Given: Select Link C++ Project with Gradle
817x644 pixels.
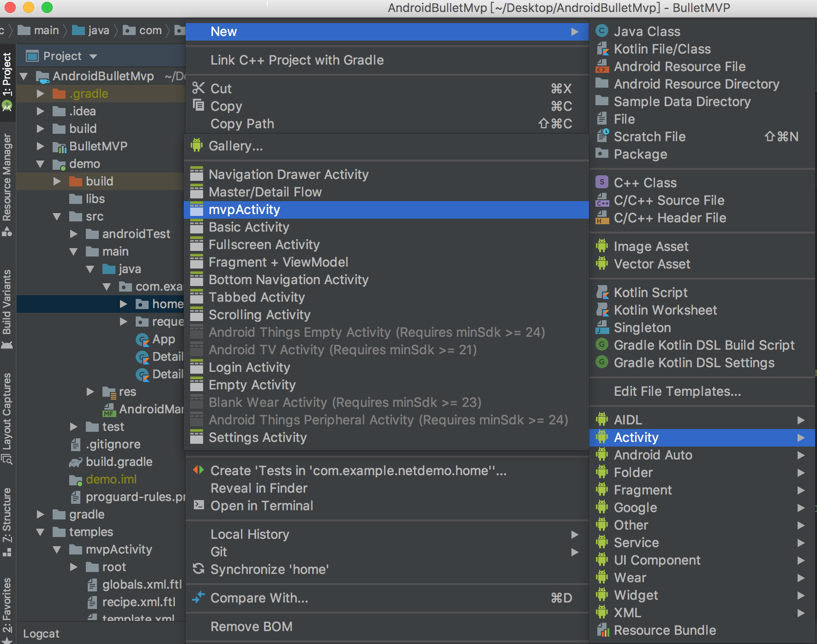Looking at the screenshot, I should tap(387, 60).
